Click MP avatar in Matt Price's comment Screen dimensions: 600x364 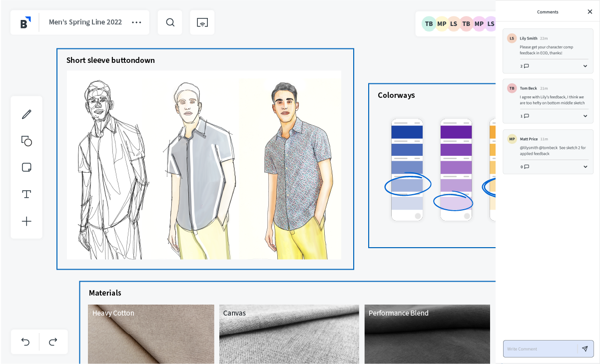coord(512,139)
